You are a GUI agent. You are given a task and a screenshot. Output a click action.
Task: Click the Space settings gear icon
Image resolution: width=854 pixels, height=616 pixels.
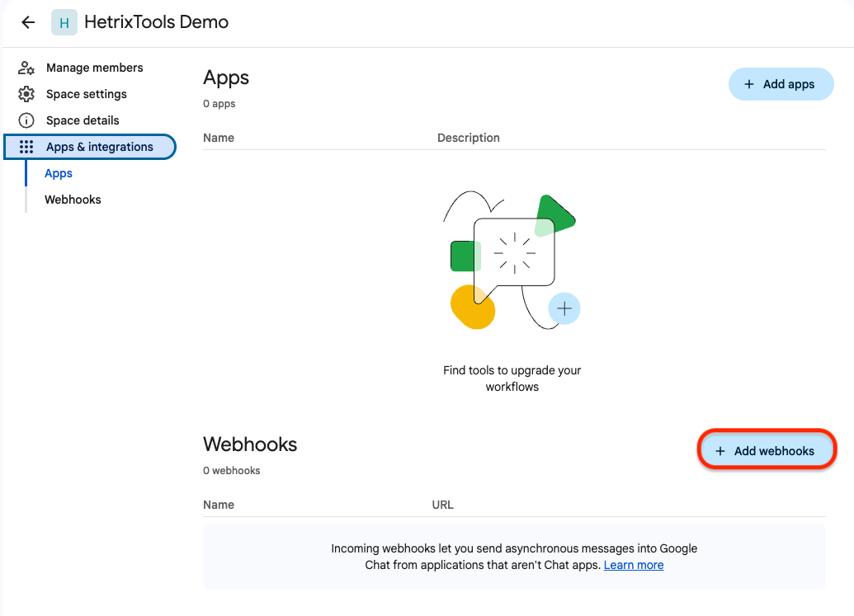point(26,94)
